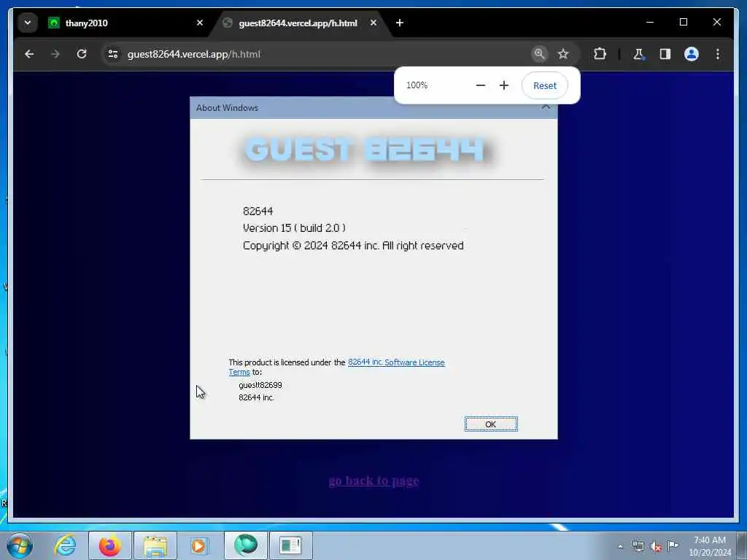Screen dimensions: 747x560
Task: Open Chrome Labs flask icon
Action: click(638, 54)
